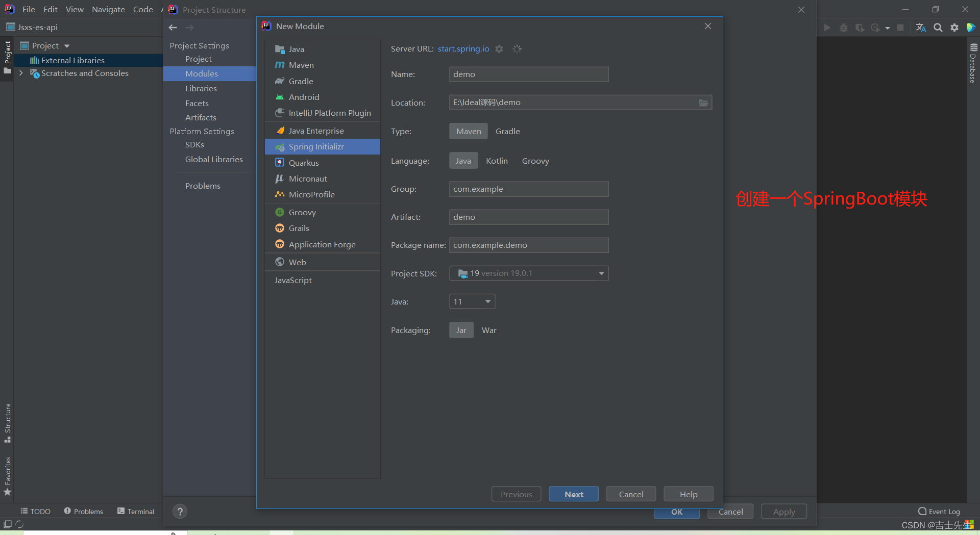Click the translate toolbar icon
The width and height of the screenshot is (980, 535).
point(921,28)
